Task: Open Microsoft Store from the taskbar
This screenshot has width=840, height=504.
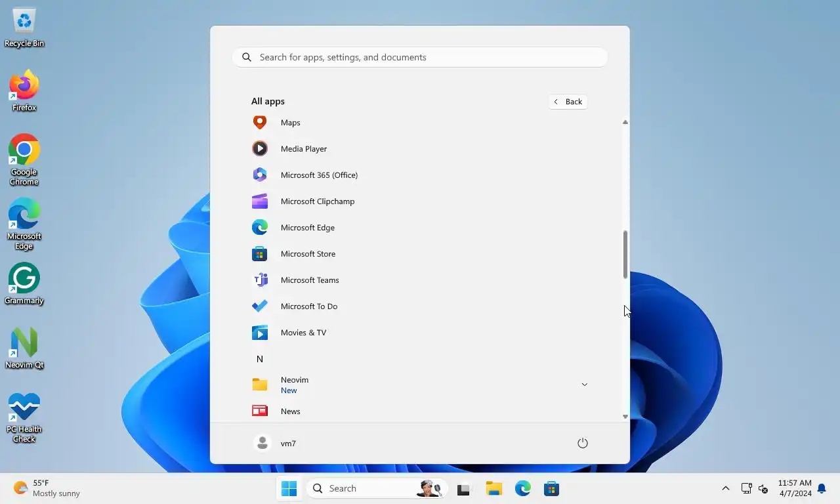Action: click(x=552, y=488)
